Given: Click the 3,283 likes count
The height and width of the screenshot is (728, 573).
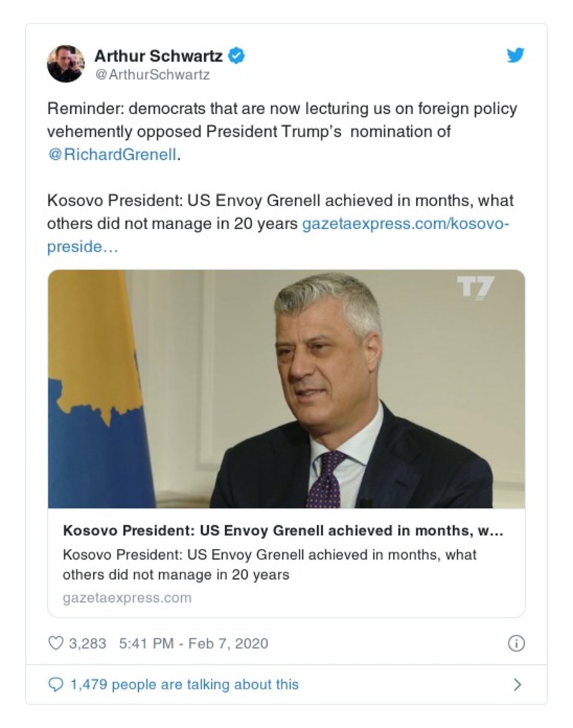Looking at the screenshot, I should tap(87, 643).
